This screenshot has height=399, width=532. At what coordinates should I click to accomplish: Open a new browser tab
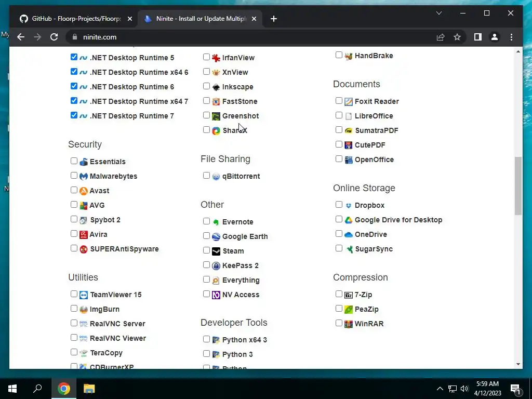274,19
